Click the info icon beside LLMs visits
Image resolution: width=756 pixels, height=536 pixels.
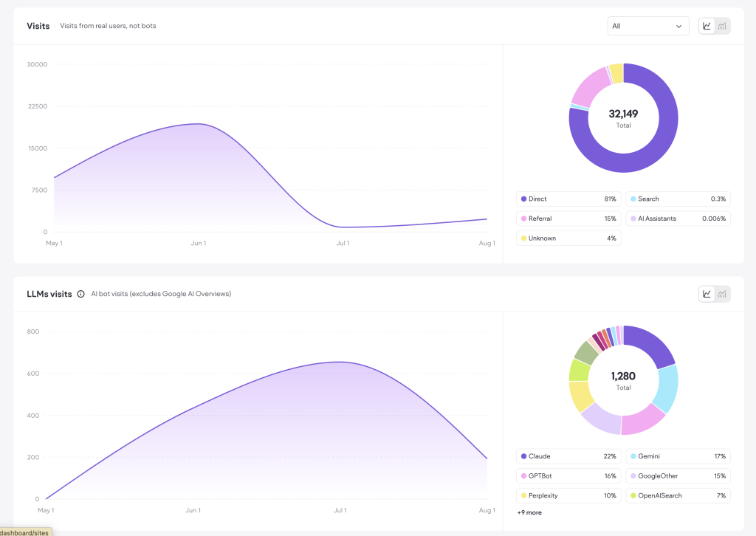(81, 294)
